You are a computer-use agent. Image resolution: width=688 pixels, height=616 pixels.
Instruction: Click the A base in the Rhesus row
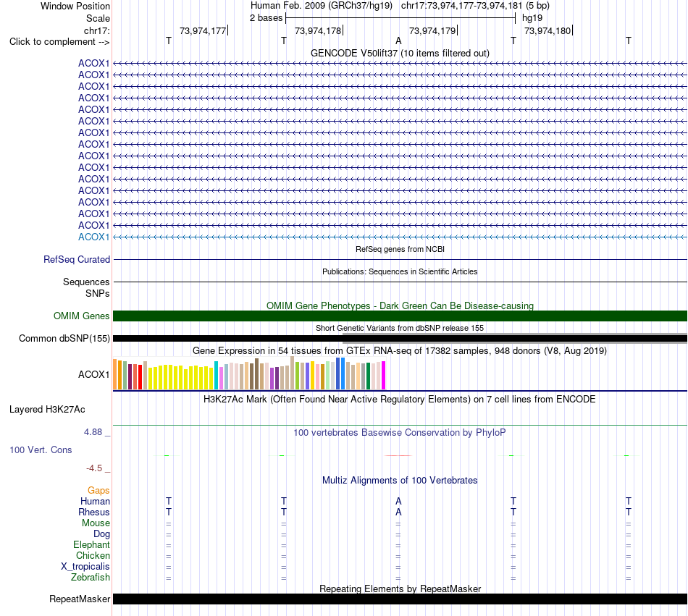(398, 512)
